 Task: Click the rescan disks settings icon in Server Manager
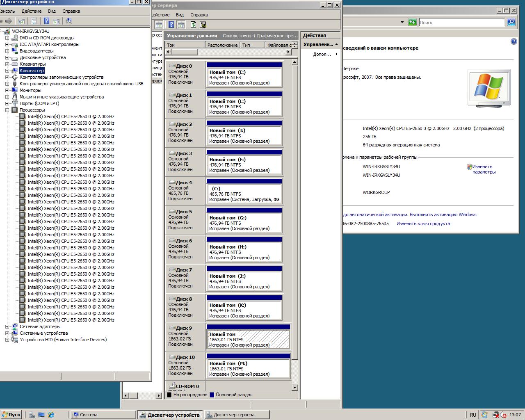pyautogui.click(x=203, y=25)
